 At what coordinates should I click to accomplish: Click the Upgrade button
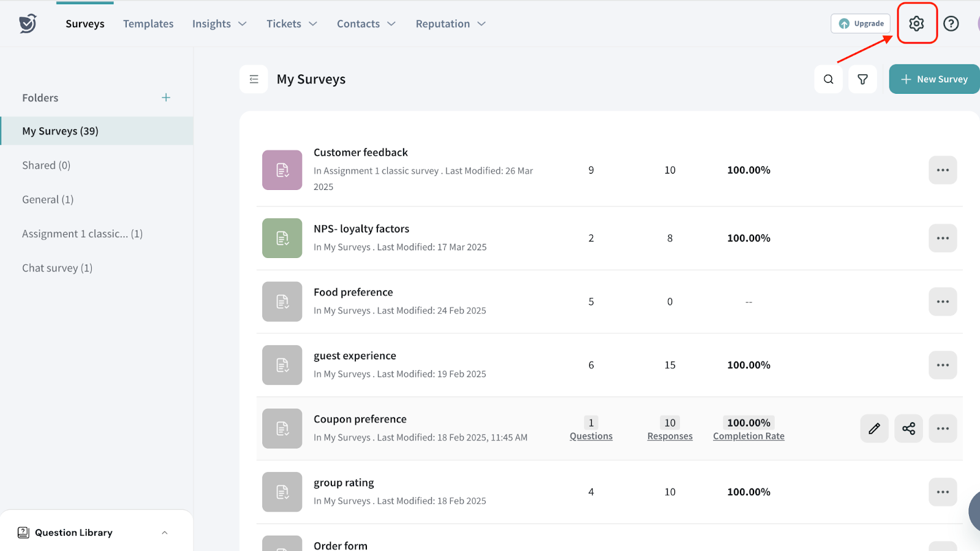click(x=861, y=24)
